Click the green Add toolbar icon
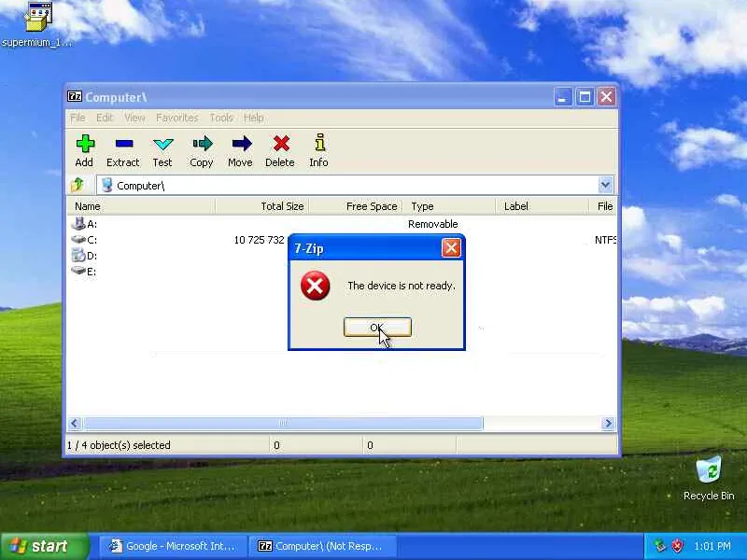Screen dimensions: 747x560 click(85, 144)
